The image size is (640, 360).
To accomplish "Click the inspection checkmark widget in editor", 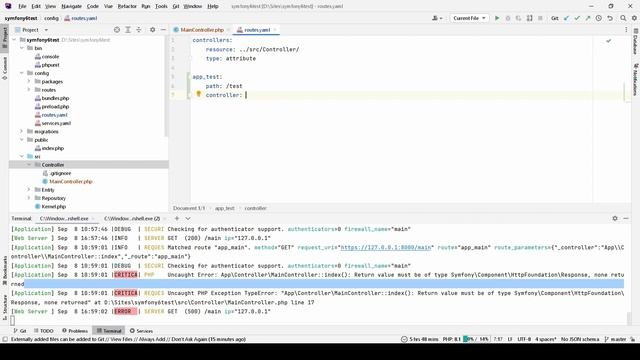I will click(609, 41).
